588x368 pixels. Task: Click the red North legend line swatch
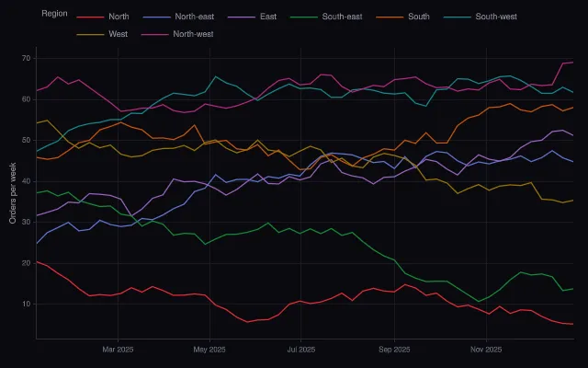(90, 17)
